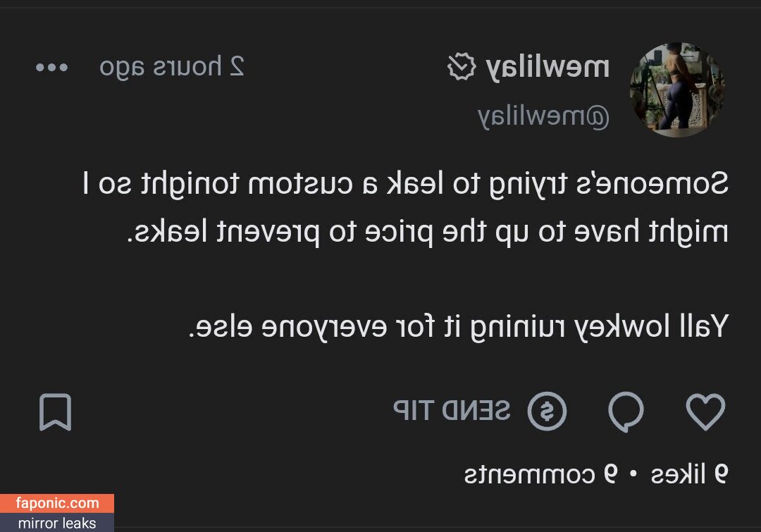Expand the post options with the ellipsis
Image resolution: width=761 pixels, height=532 pixels.
tap(51, 67)
